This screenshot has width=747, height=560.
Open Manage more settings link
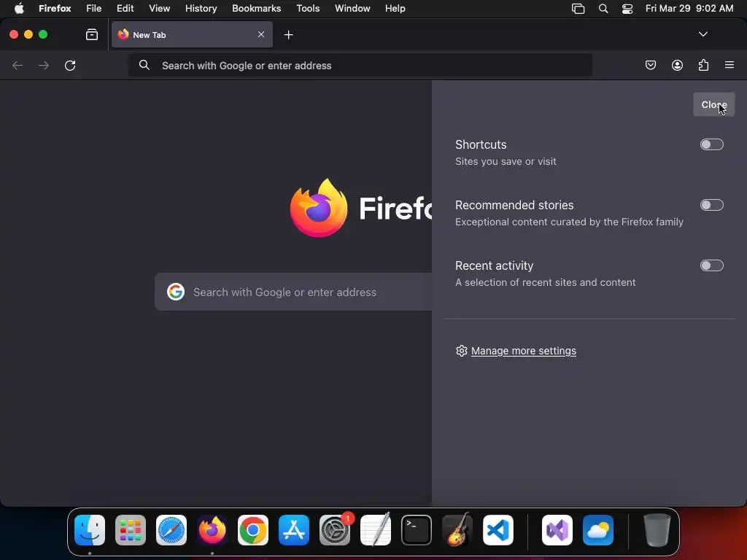click(x=524, y=351)
